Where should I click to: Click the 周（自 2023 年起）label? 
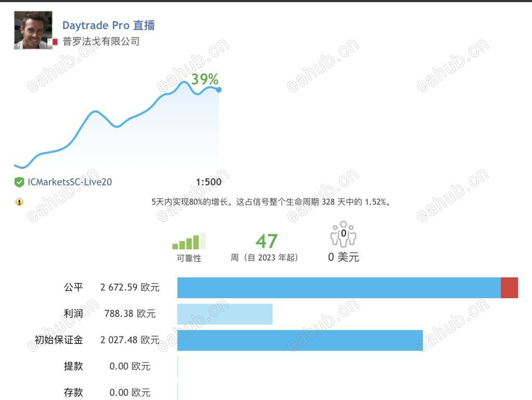[x=264, y=258]
